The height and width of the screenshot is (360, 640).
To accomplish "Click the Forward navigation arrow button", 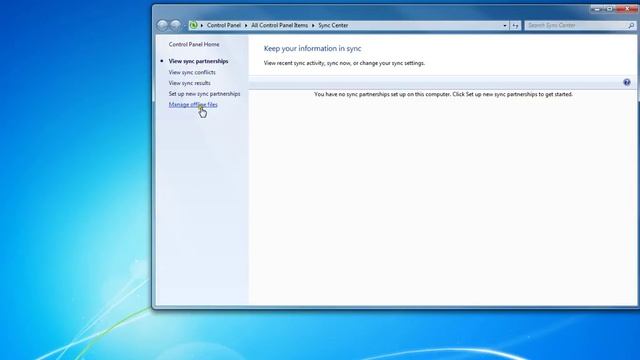I will coord(176,25).
